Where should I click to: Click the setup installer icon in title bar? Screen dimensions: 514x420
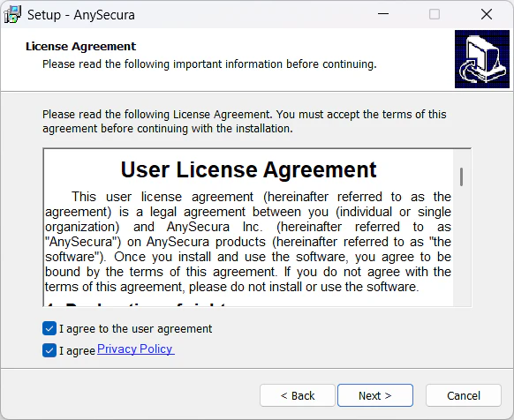pyautogui.click(x=12, y=14)
